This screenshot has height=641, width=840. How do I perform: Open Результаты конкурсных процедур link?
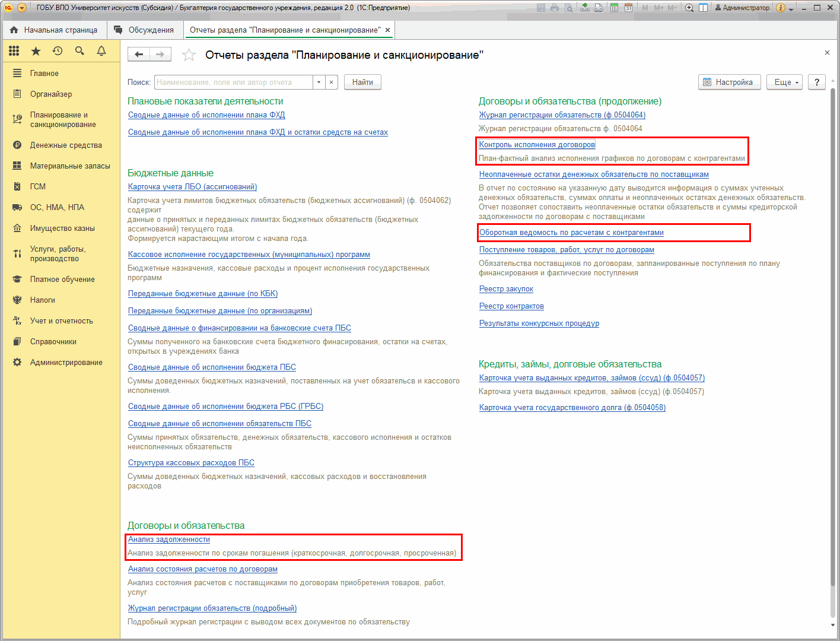(539, 323)
